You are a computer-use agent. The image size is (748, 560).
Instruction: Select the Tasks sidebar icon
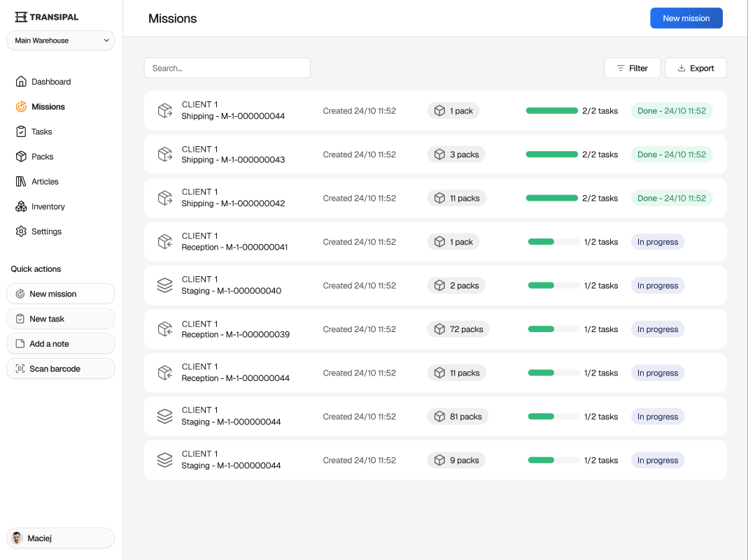click(21, 131)
